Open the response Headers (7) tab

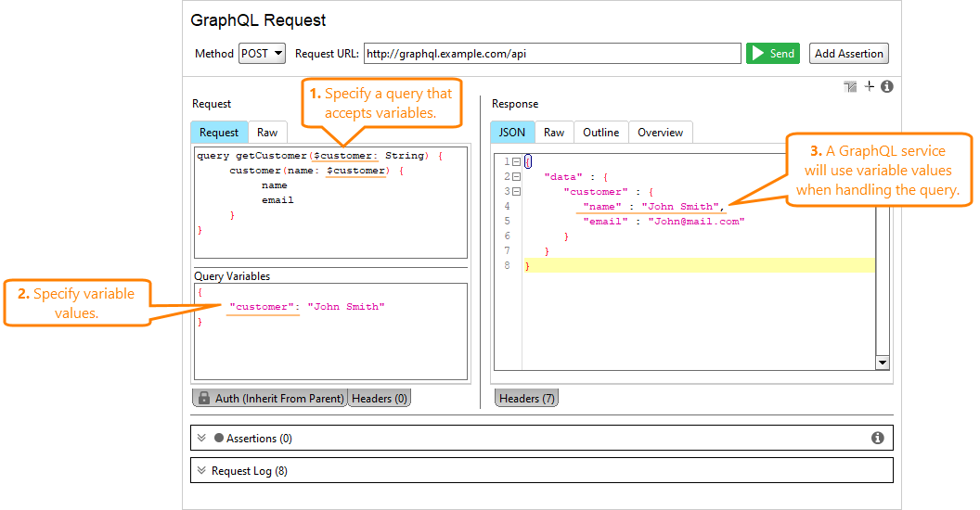(x=526, y=398)
